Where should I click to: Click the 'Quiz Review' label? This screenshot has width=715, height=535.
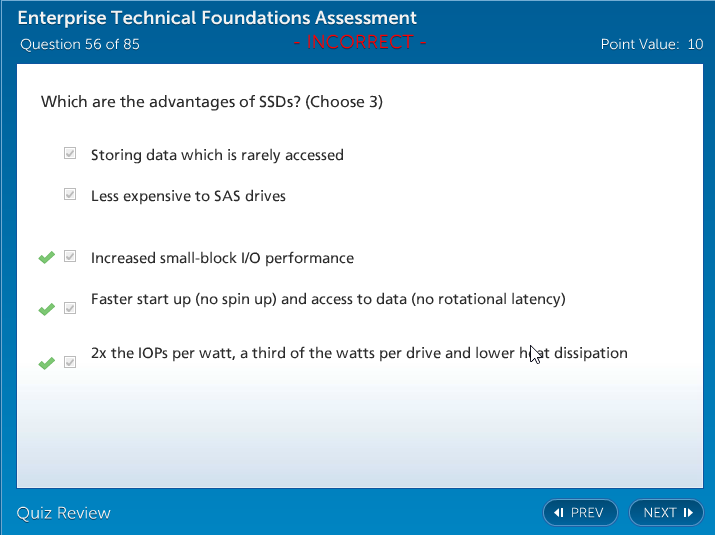[x=64, y=513]
